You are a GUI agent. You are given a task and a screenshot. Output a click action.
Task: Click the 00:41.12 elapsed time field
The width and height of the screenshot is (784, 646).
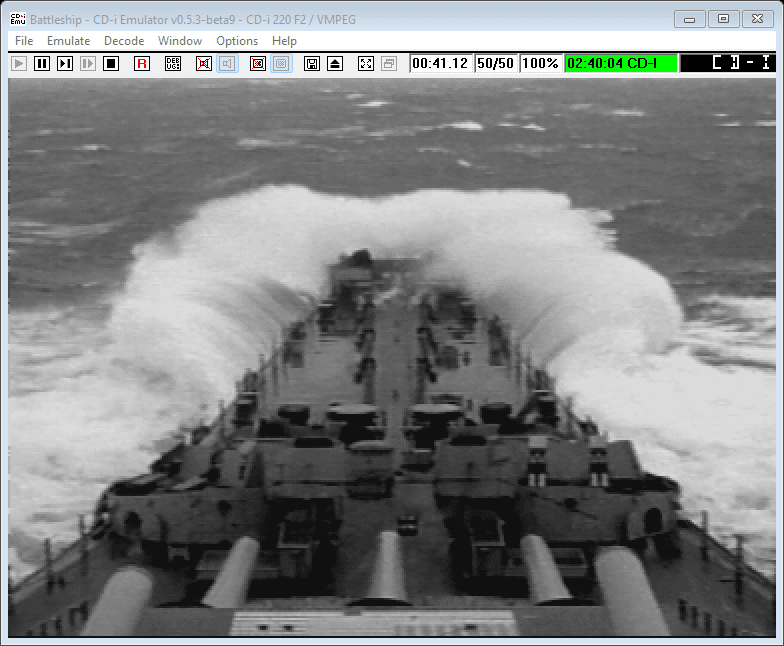point(440,63)
